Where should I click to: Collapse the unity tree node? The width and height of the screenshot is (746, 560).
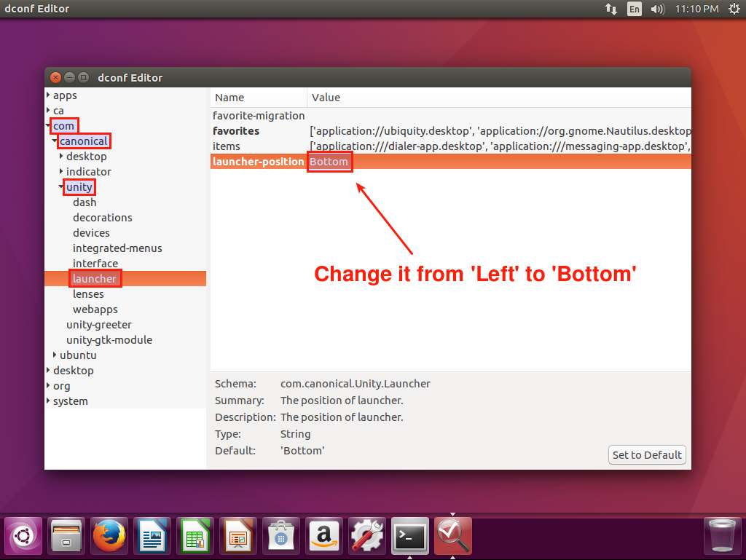pyautogui.click(x=61, y=187)
